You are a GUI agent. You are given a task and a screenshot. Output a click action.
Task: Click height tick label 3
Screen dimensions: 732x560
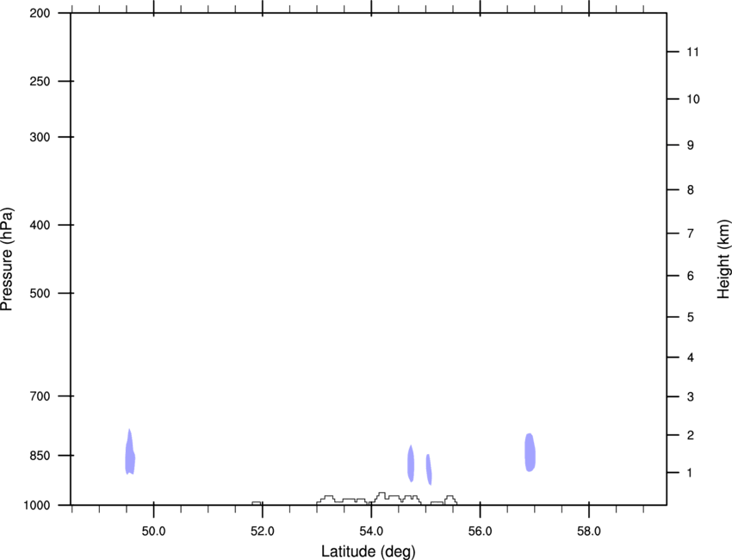[691, 397]
